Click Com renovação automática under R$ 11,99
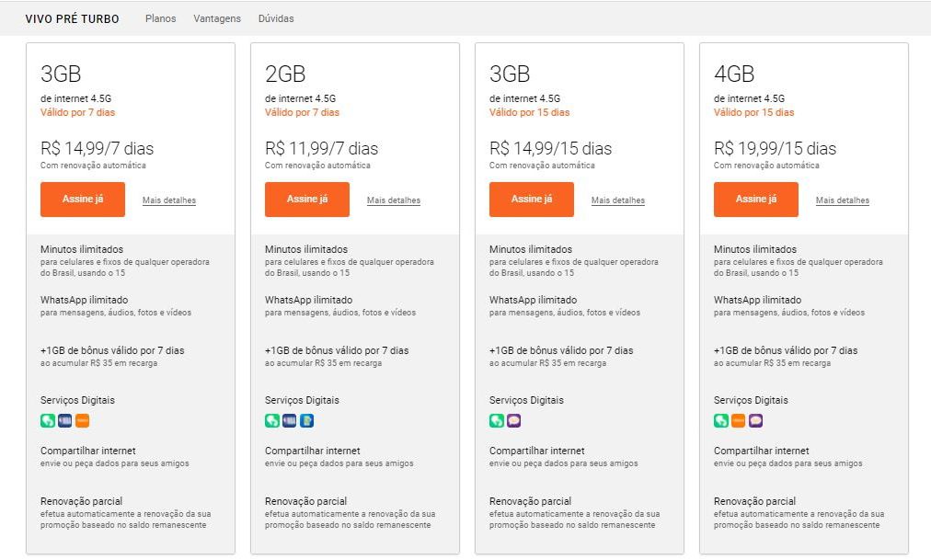Screen dimensions: 931x560 317,166
